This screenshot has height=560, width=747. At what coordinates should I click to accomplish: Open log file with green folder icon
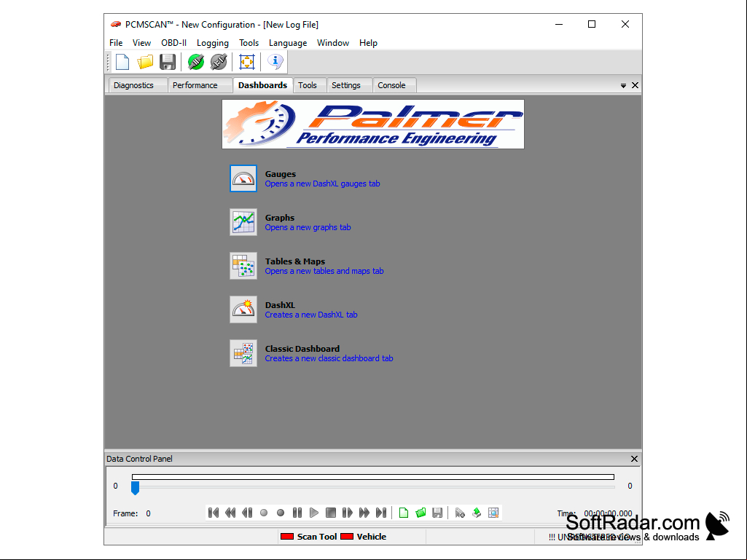tap(421, 513)
